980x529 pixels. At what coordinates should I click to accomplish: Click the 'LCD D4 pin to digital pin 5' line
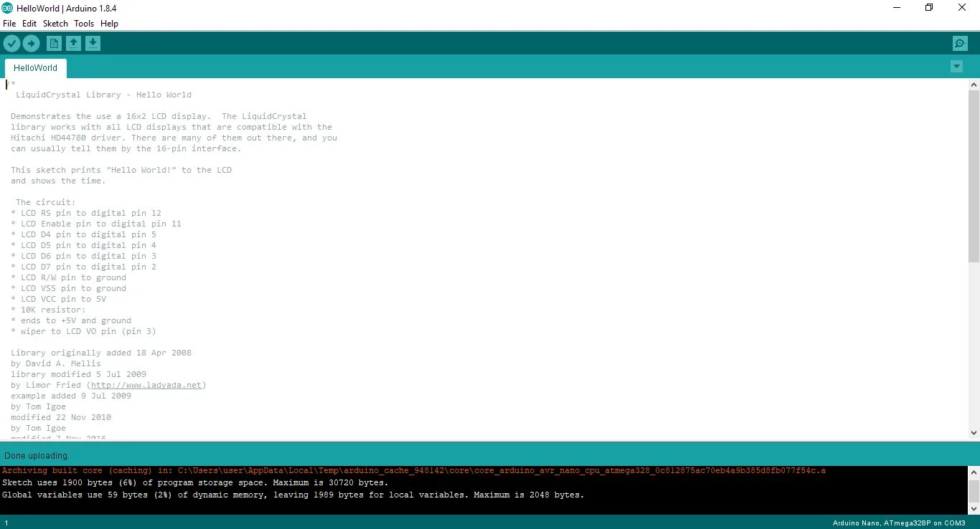pyautogui.click(x=84, y=234)
